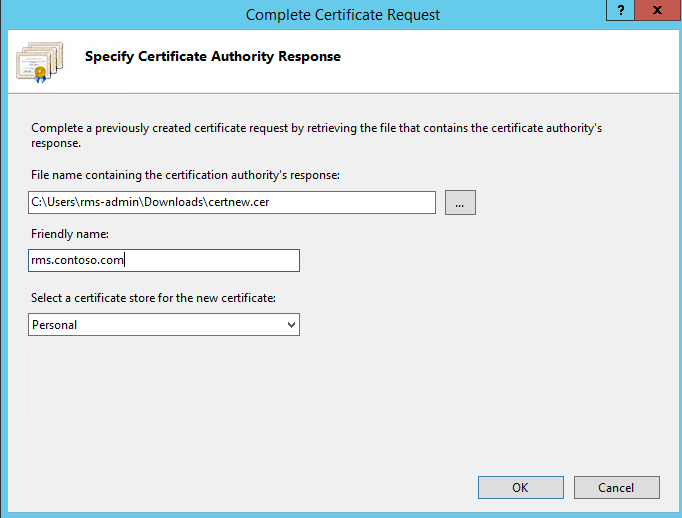Click the certificate icon in the header
This screenshot has height=518, width=682.
[40, 62]
